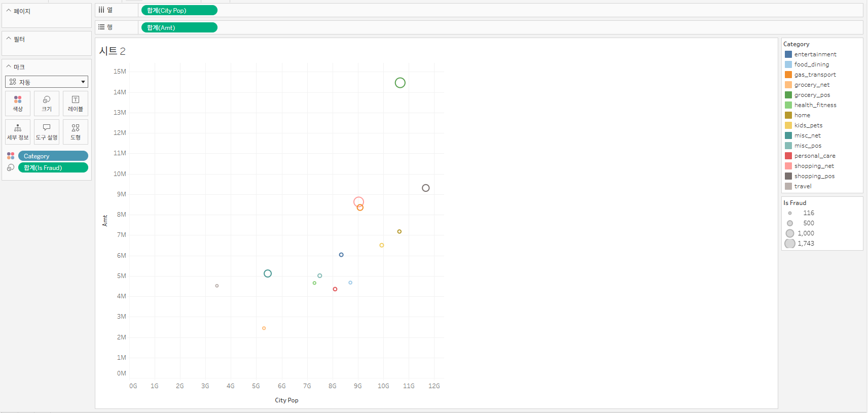Click the Amt vertical axis title
Screen dimensions: 868x413
pyautogui.click(x=105, y=221)
